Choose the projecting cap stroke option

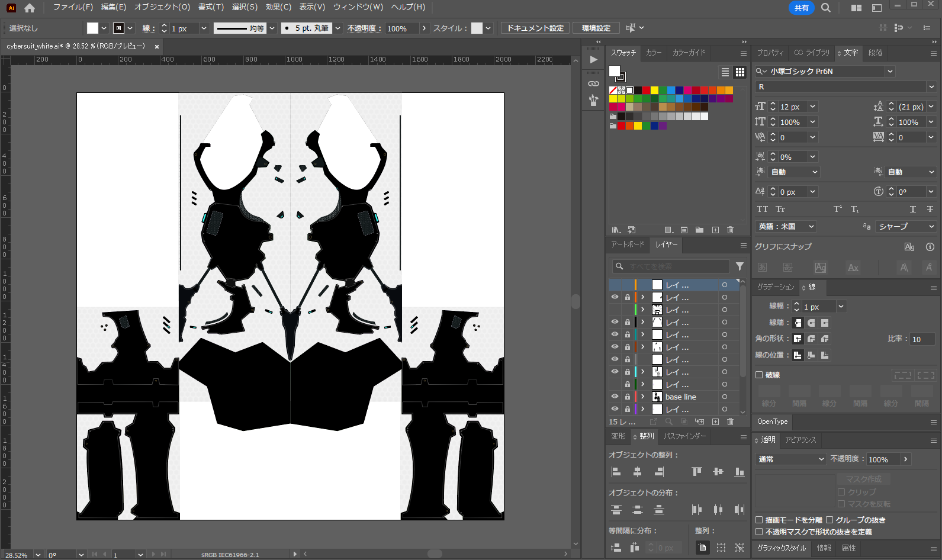coord(825,323)
